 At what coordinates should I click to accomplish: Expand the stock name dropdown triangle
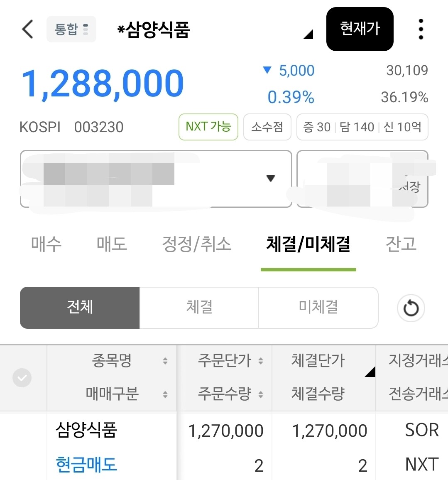click(308, 34)
